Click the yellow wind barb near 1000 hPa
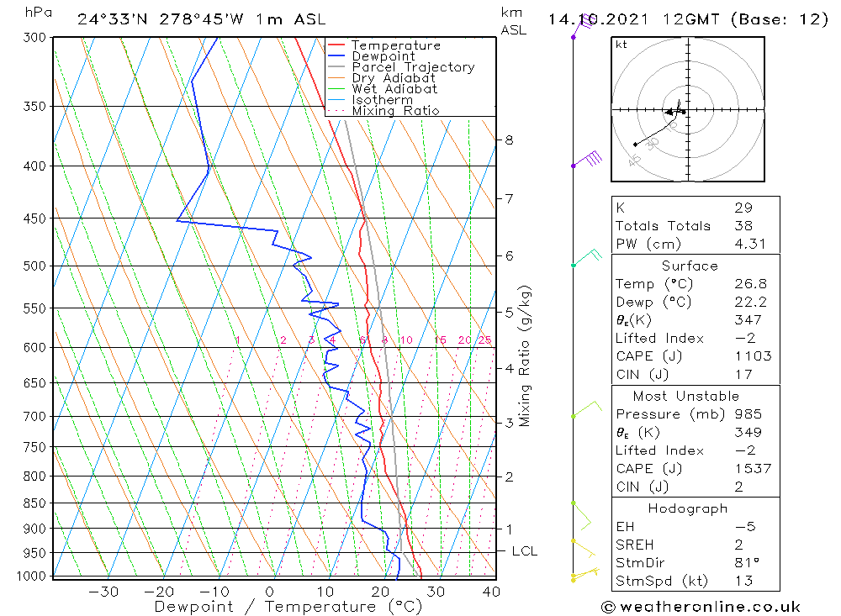Screen dimensions: 841x616 (585, 574)
